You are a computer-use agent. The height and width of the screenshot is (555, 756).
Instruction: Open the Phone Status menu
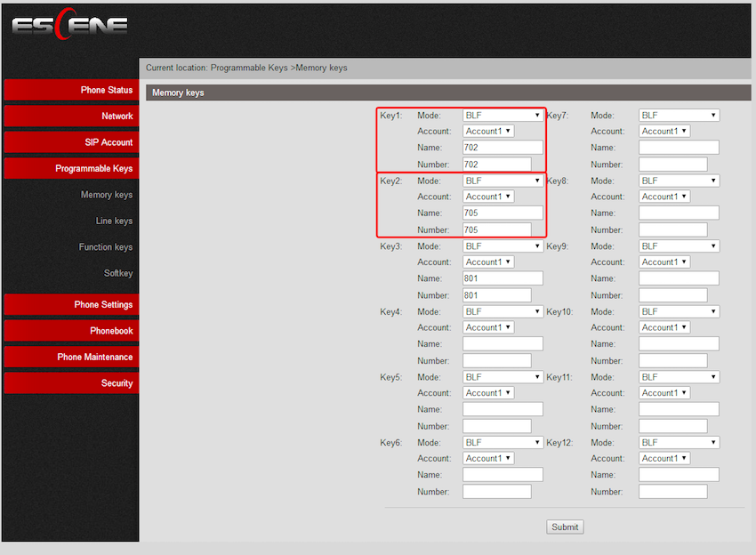click(x=71, y=90)
